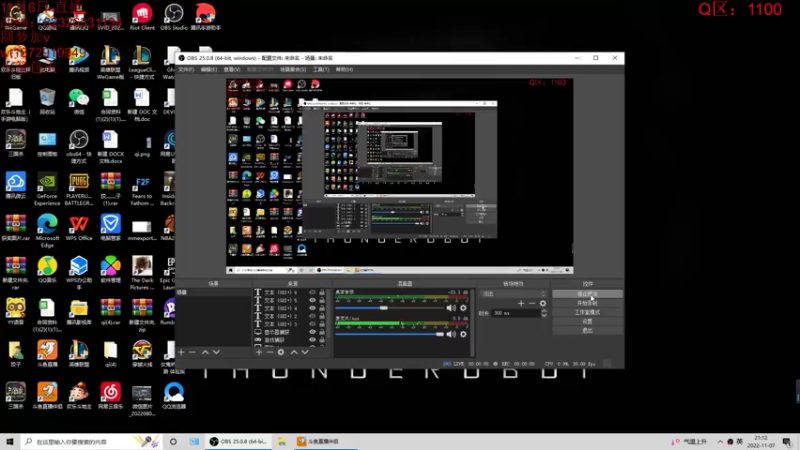Hide the display capture source eye icon
Viewport: 800px width, 450px height.
coord(313,332)
